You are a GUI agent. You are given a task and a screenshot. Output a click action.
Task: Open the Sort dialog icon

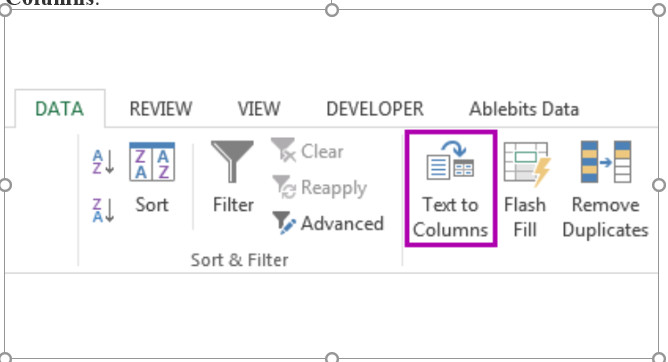click(x=152, y=162)
